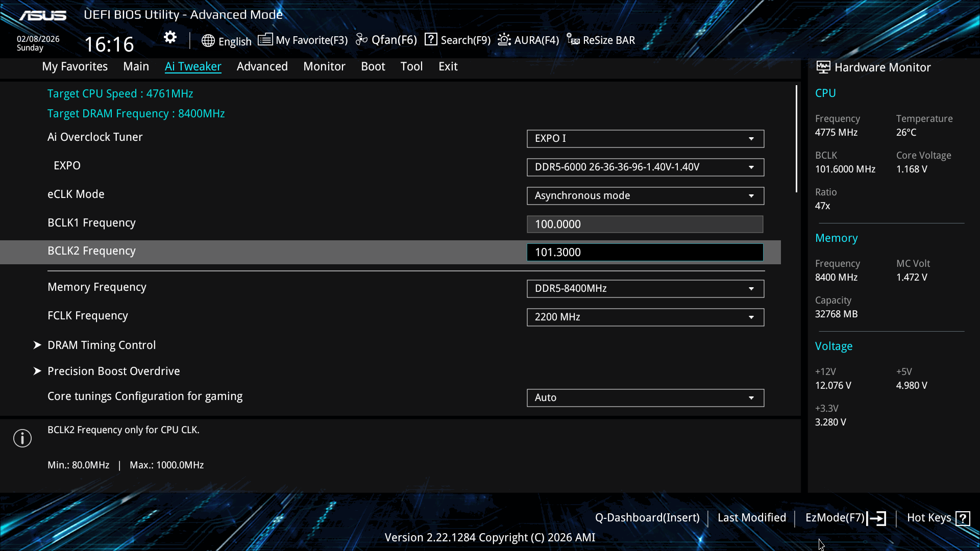Open My Favorite(F3) list icon
980x551 pixels.
pos(265,39)
